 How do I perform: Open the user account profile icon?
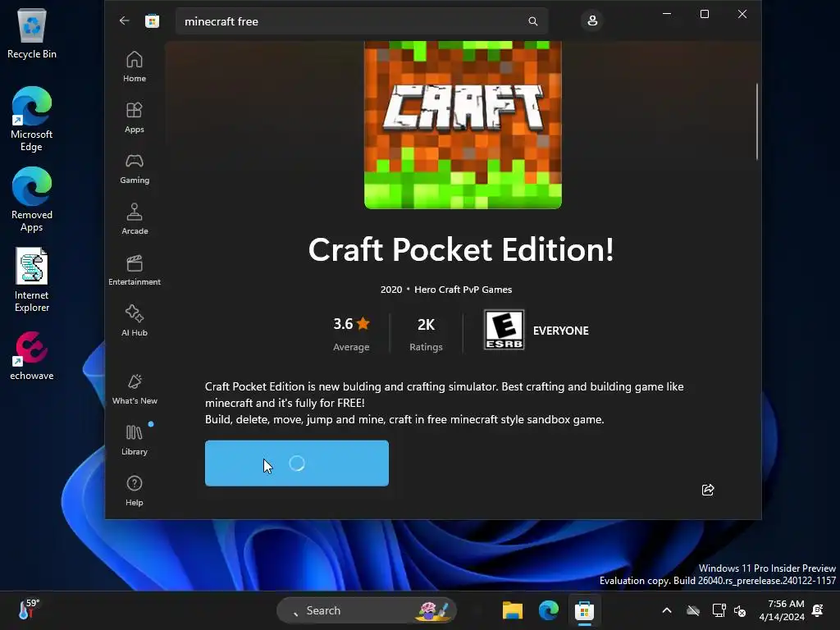click(x=592, y=21)
